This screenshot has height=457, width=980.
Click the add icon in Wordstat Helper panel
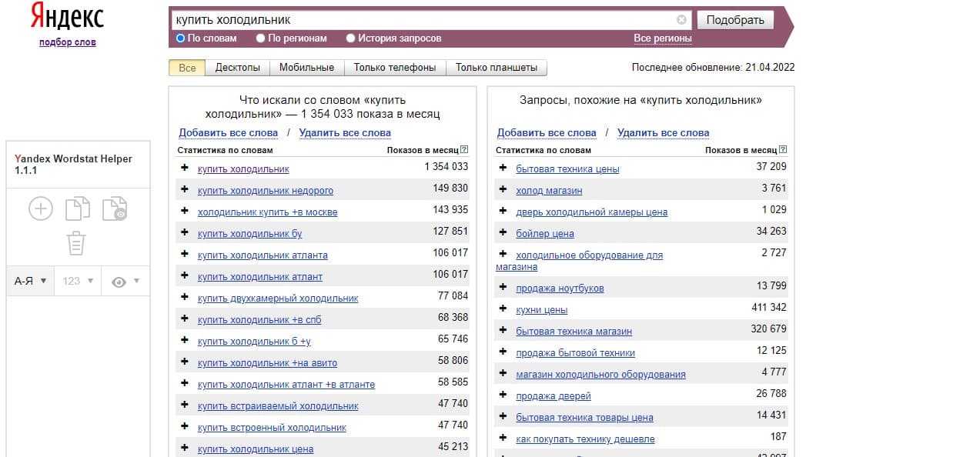[41, 208]
